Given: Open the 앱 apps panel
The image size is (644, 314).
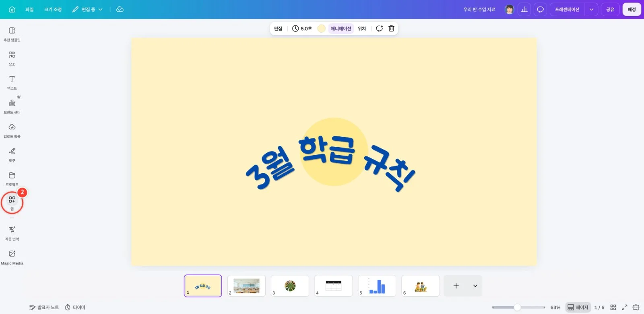Looking at the screenshot, I should coord(12,203).
